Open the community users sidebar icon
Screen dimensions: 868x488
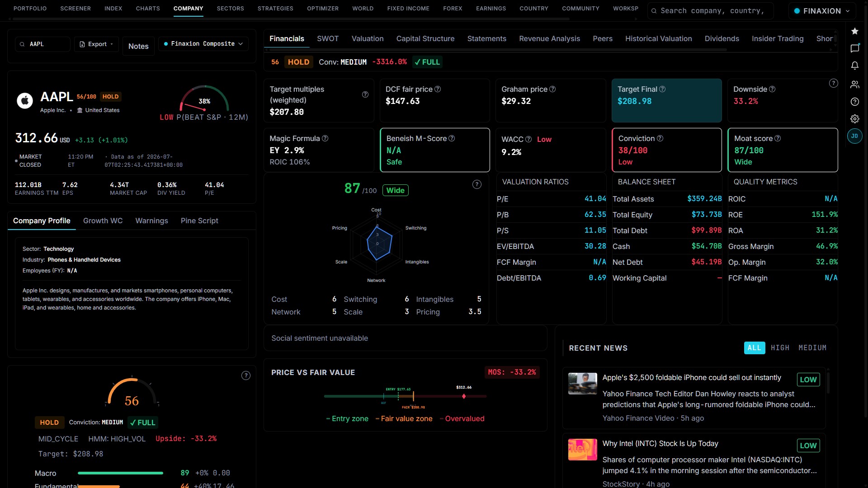click(x=854, y=84)
